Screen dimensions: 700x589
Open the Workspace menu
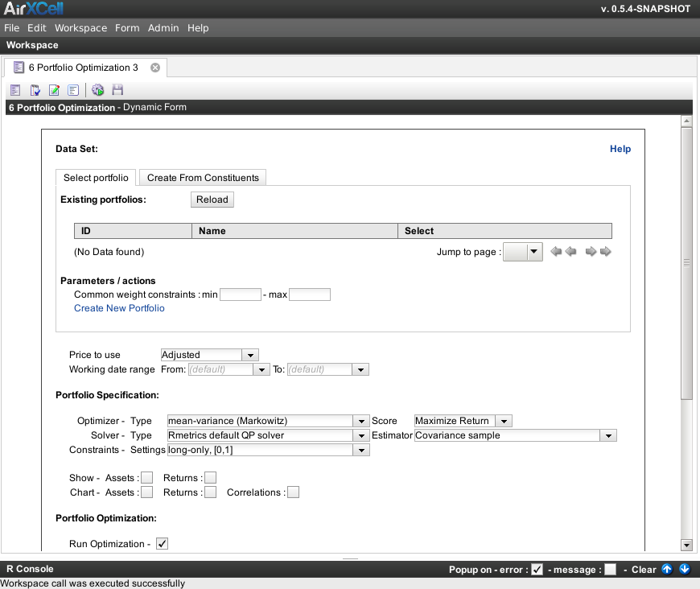tap(80, 28)
